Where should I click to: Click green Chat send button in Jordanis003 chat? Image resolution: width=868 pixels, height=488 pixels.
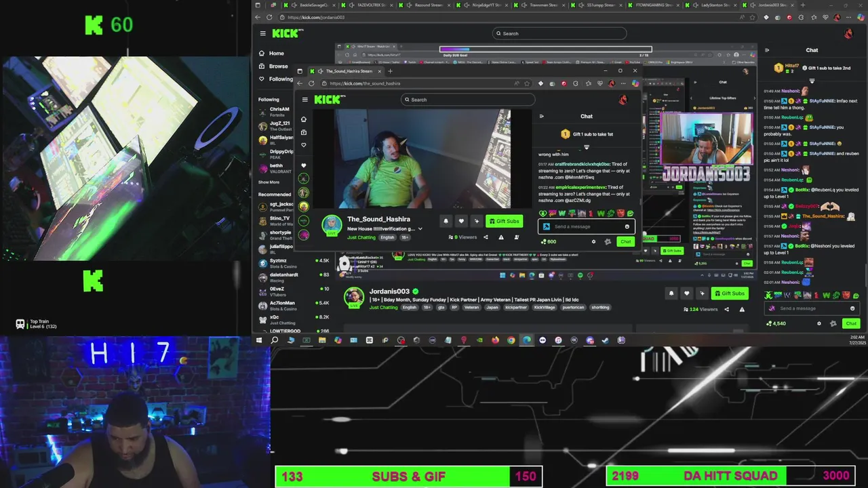pos(851,323)
